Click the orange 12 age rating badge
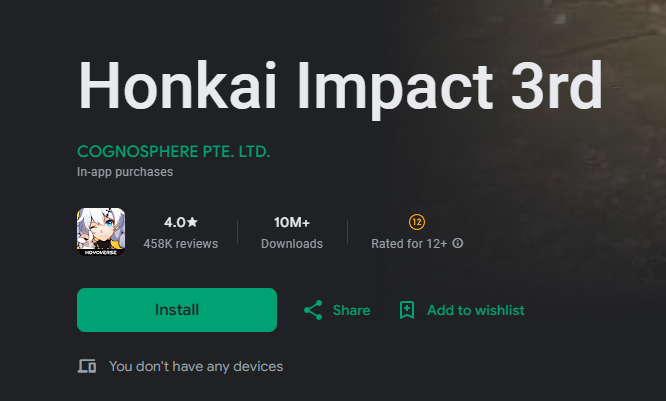The width and height of the screenshot is (666, 401). tap(417, 221)
